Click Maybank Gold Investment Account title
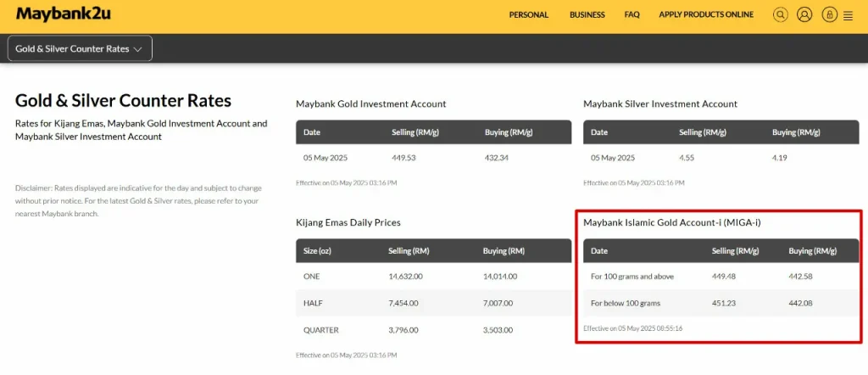 tap(371, 104)
